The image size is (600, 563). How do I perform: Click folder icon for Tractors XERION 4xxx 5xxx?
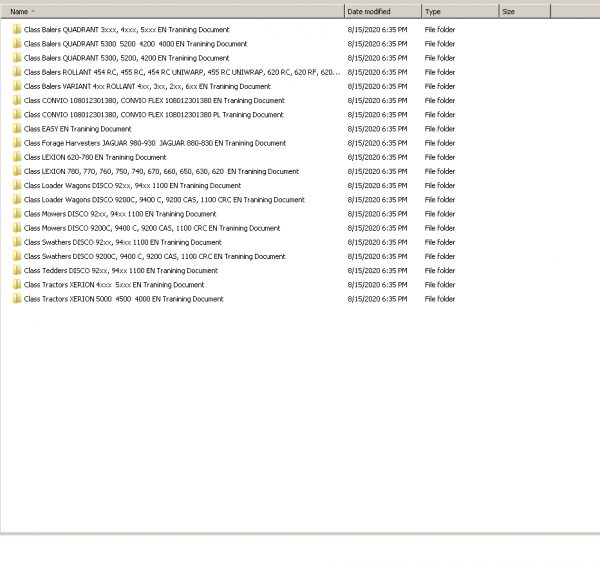coord(16,284)
